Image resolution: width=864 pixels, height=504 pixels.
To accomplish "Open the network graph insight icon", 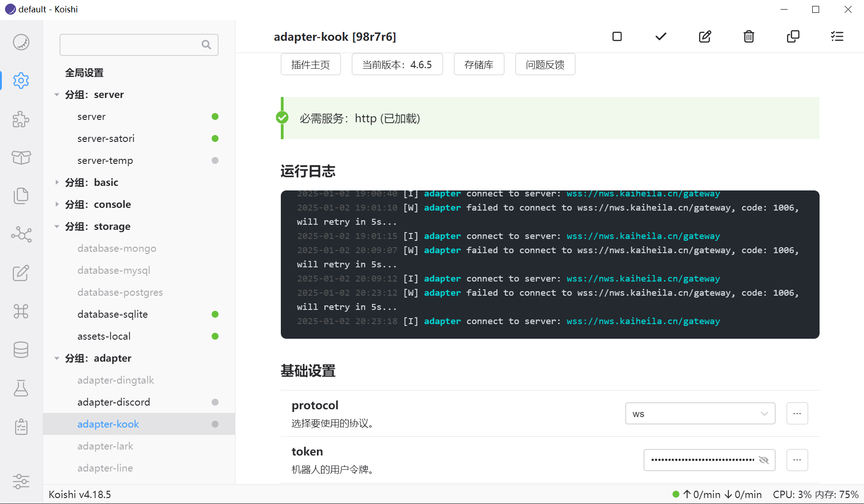I will [x=21, y=234].
